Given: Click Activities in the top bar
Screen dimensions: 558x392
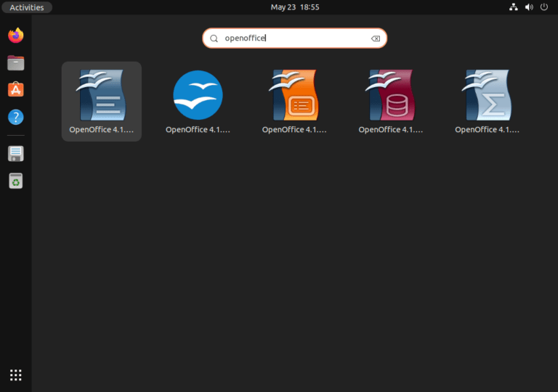Looking at the screenshot, I should click(x=27, y=7).
